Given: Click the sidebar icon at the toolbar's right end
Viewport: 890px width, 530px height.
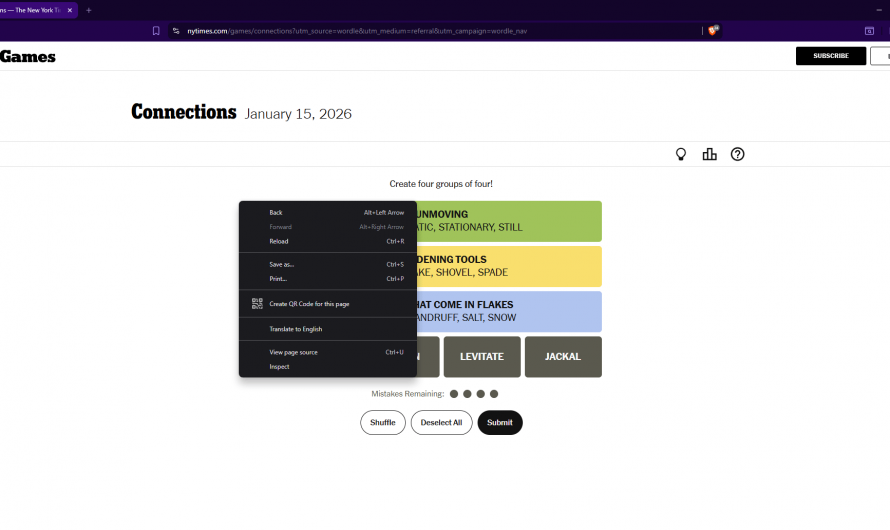Looking at the screenshot, I should pyautogui.click(x=869, y=31).
